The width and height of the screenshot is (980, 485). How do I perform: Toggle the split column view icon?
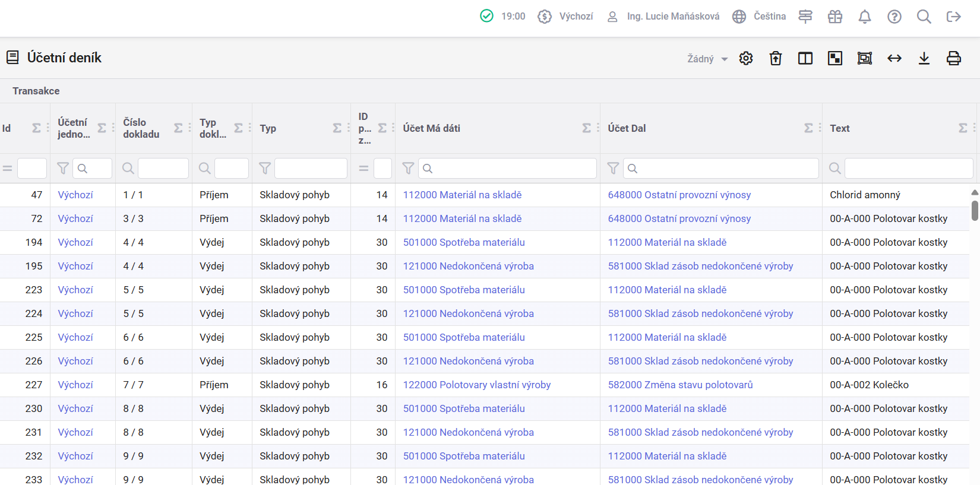[x=805, y=58]
